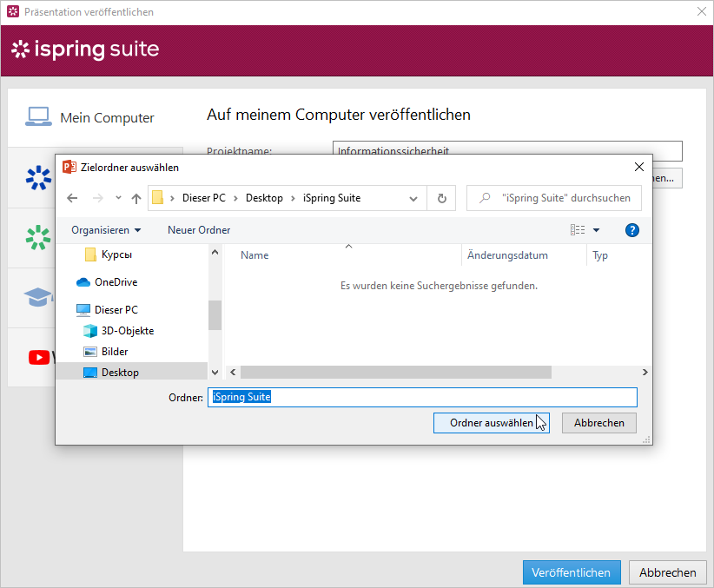Click the PowerPoint icon in dialog title
Screen dimensions: 714x588
click(x=69, y=167)
